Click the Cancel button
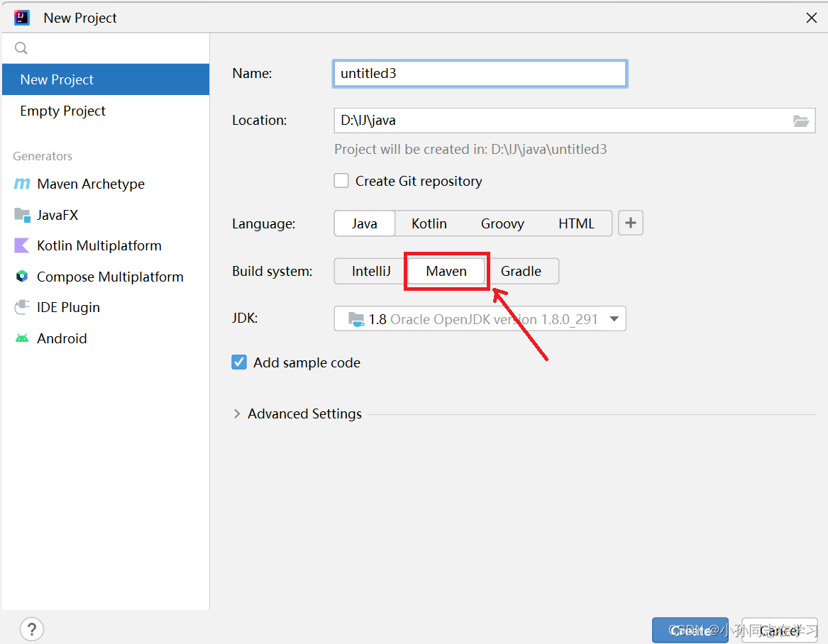 click(x=780, y=631)
